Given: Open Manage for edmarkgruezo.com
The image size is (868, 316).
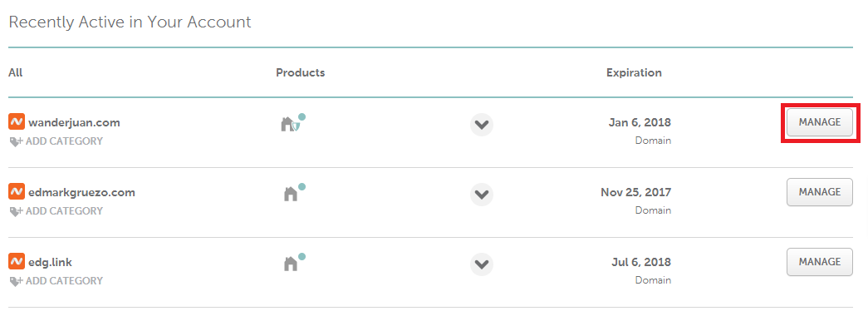Looking at the screenshot, I should point(820,192).
